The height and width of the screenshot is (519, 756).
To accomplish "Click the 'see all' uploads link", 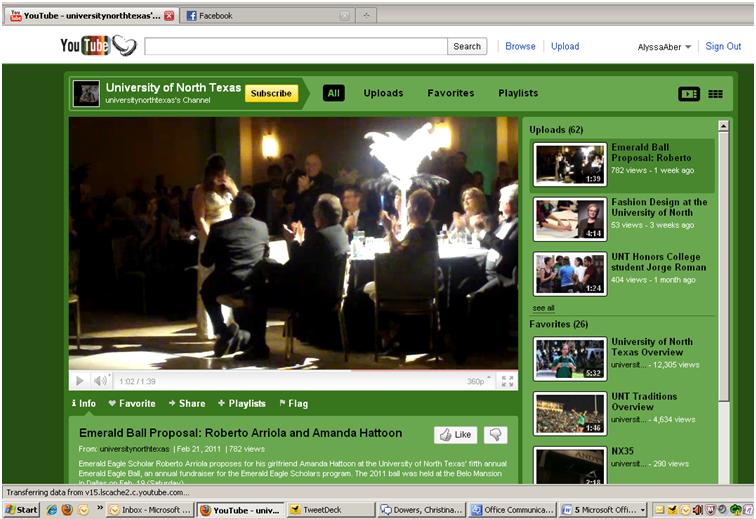I will coord(543,308).
